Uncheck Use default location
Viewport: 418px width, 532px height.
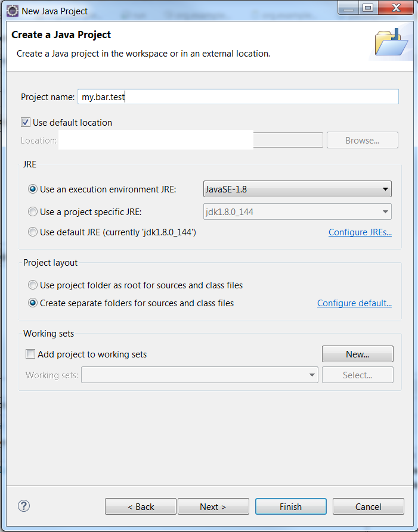pyautogui.click(x=26, y=122)
